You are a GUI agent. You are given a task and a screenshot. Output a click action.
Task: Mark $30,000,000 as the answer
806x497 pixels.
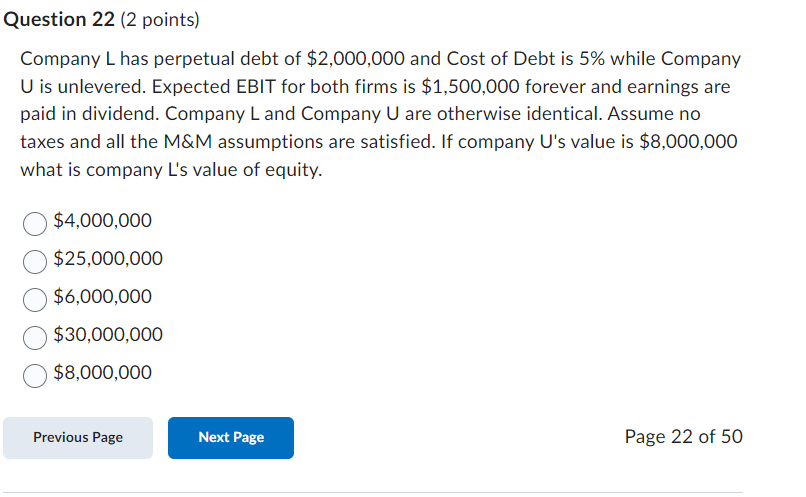(35, 336)
